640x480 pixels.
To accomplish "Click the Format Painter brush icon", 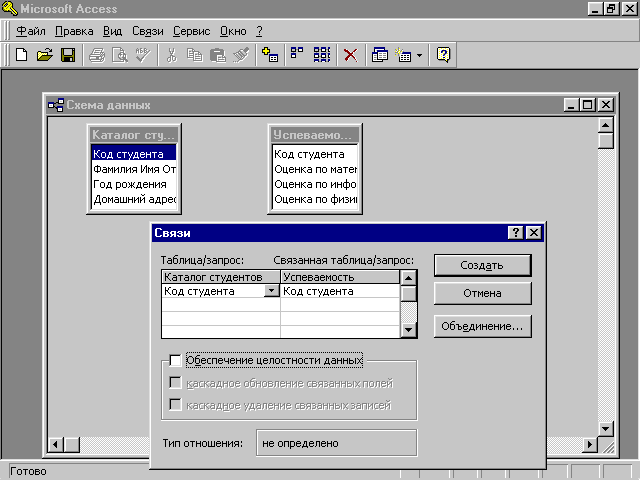I will click(241, 55).
